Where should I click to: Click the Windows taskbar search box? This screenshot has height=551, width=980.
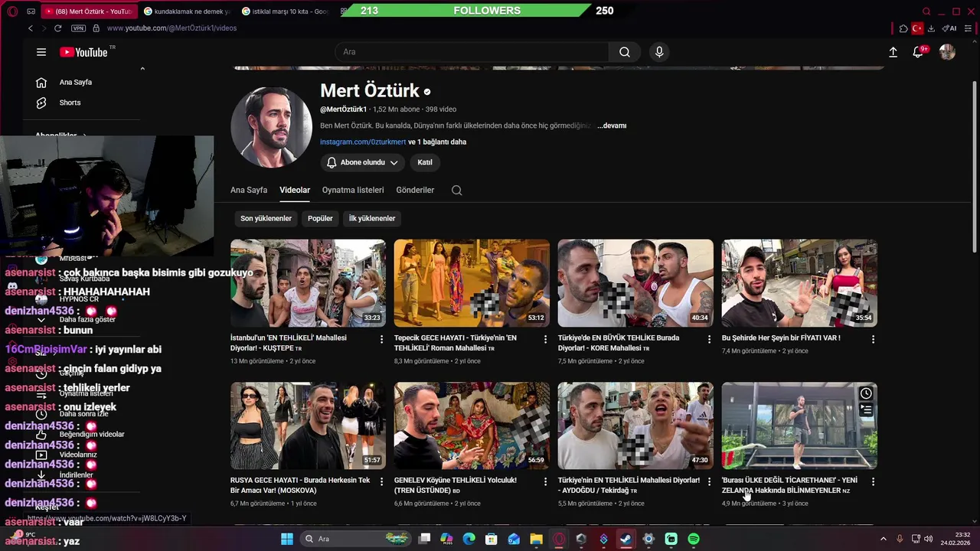click(357, 539)
